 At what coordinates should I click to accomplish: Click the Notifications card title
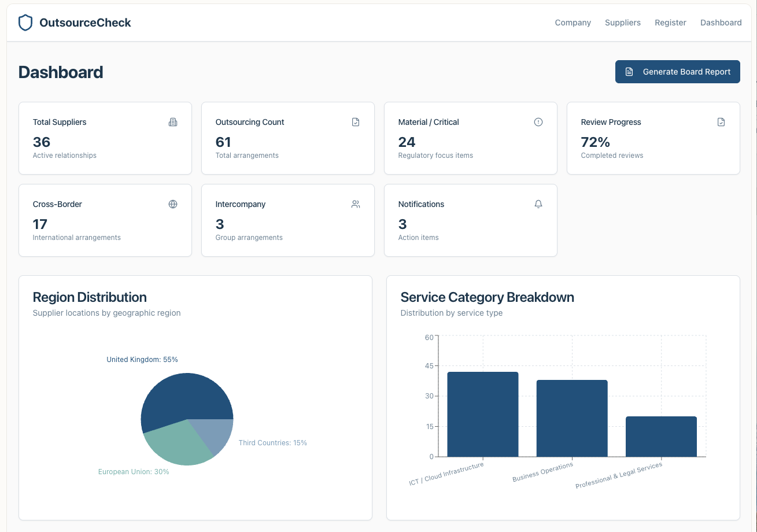[x=421, y=204]
